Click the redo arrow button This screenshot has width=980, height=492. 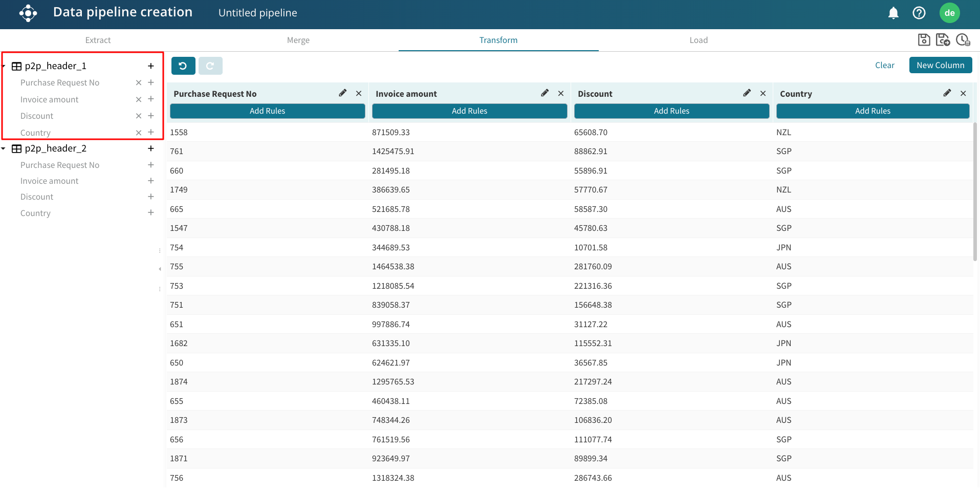pyautogui.click(x=210, y=66)
